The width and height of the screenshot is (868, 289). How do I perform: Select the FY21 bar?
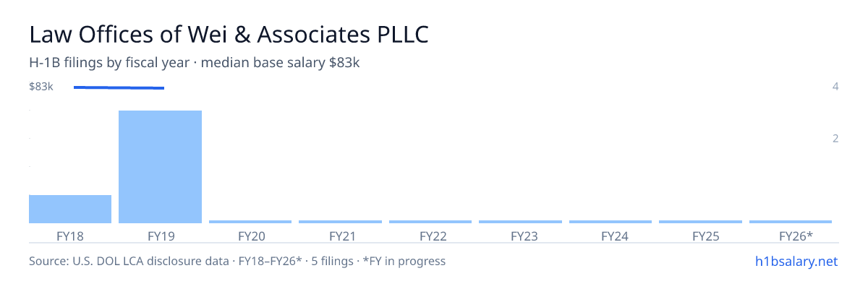click(x=340, y=222)
